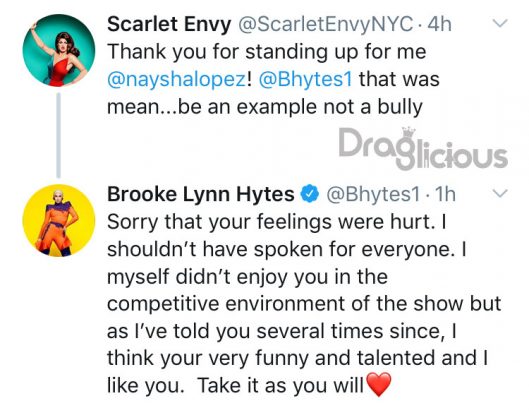This screenshot has width=529, height=420.
Task: Expand Scarlet Envy's tweet options chevron
Action: coord(500,23)
